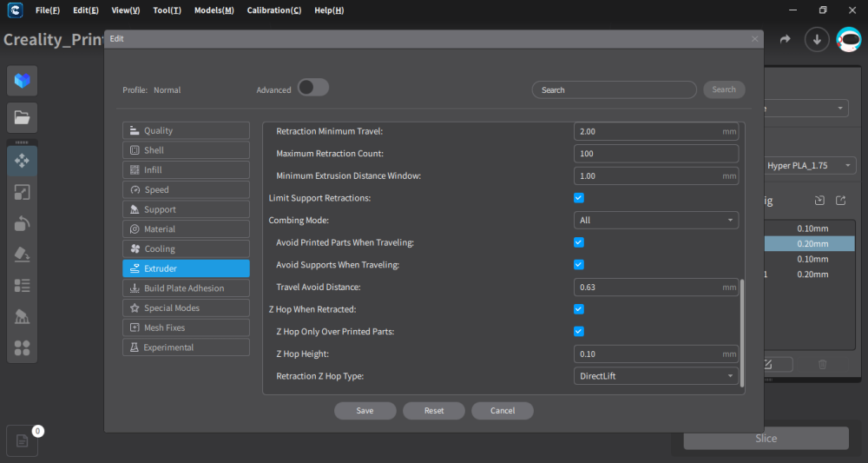
Task: Click the redo arrow icon at top
Action: click(786, 39)
